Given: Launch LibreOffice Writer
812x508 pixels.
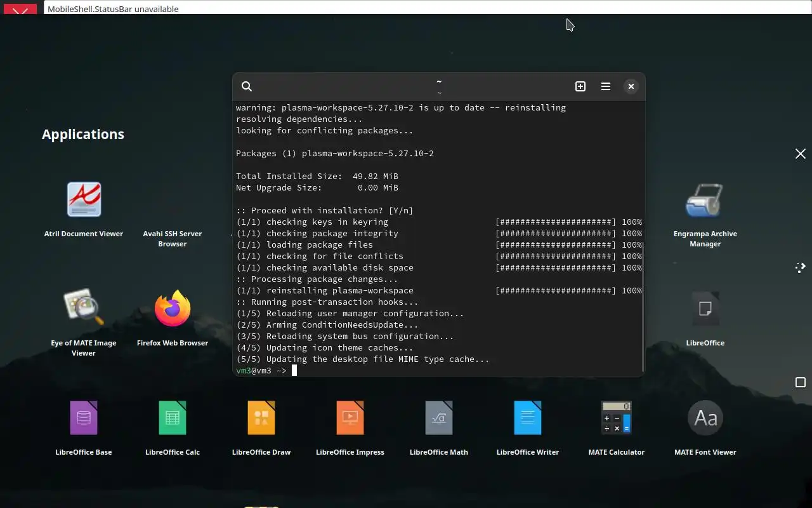Looking at the screenshot, I should pyautogui.click(x=528, y=427).
